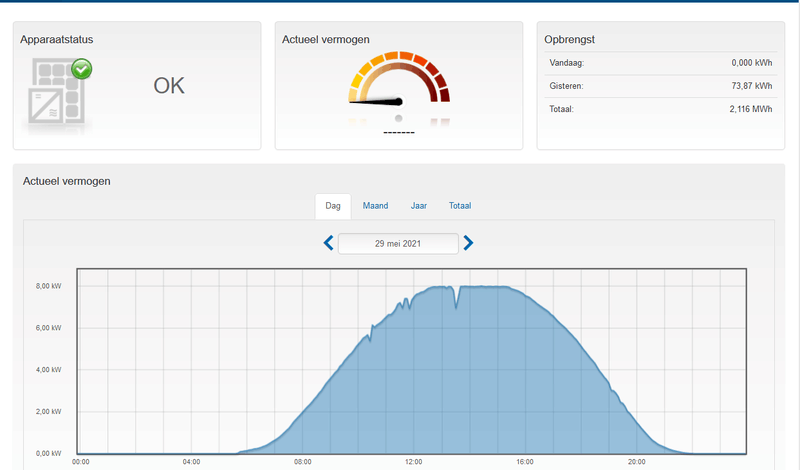
Task: Click the Opbrengst heading
Action: point(569,39)
